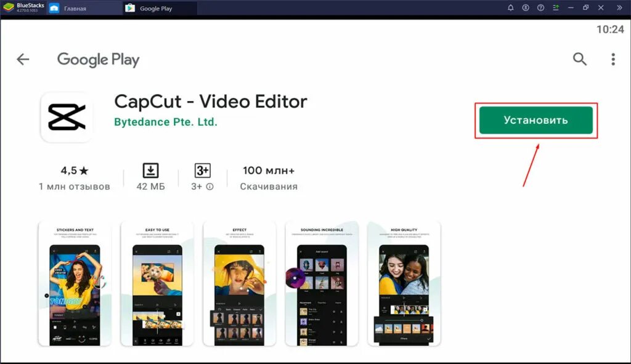Close the BlueStacks window
Viewport: 631px width, 364px height.
tap(601, 7)
